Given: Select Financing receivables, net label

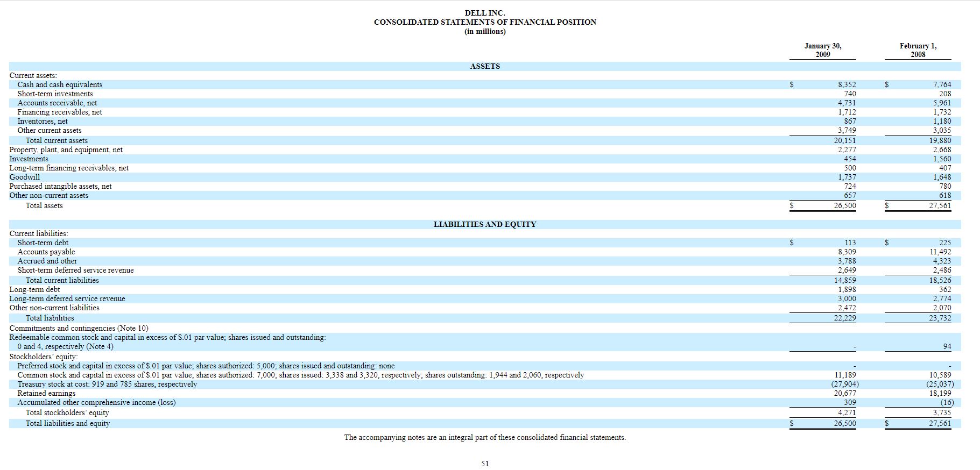Looking at the screenshot, I should click(x=60, y=112).
